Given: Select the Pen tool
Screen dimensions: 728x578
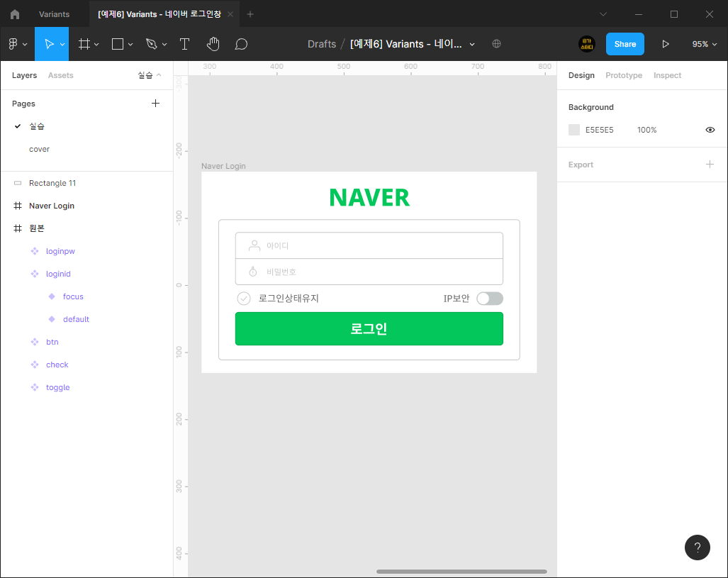Looking at the screenshot, I should click(152, 44).
